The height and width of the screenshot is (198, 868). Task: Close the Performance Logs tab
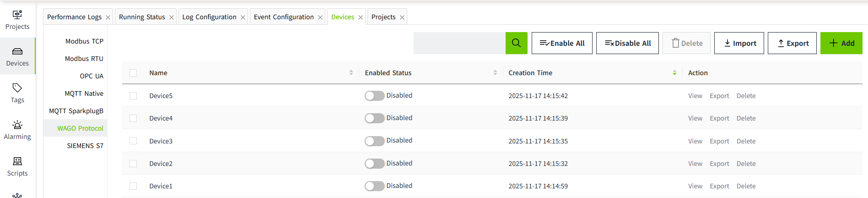tap(108, 17)
